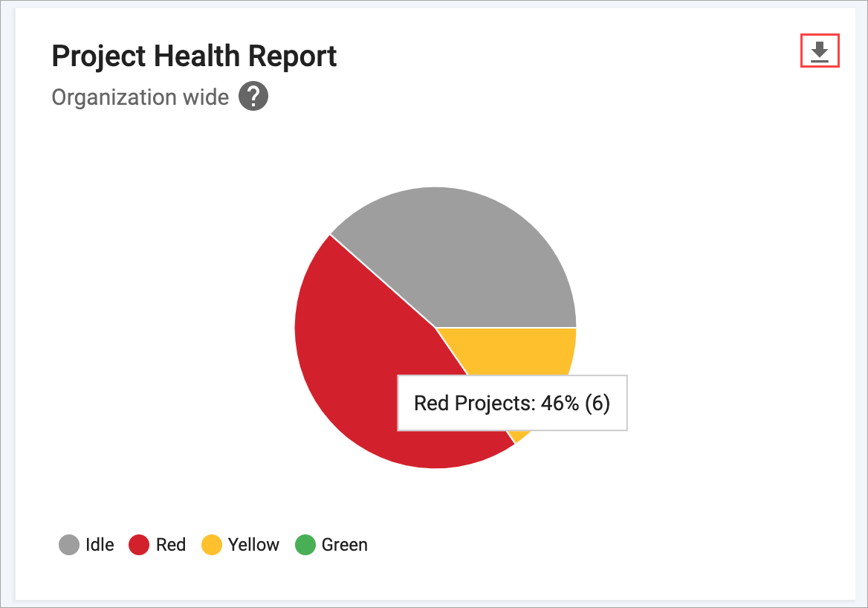Click the "Organization wide" subtitle text
This screenshot has width=868, height=608.
point(140,97)
